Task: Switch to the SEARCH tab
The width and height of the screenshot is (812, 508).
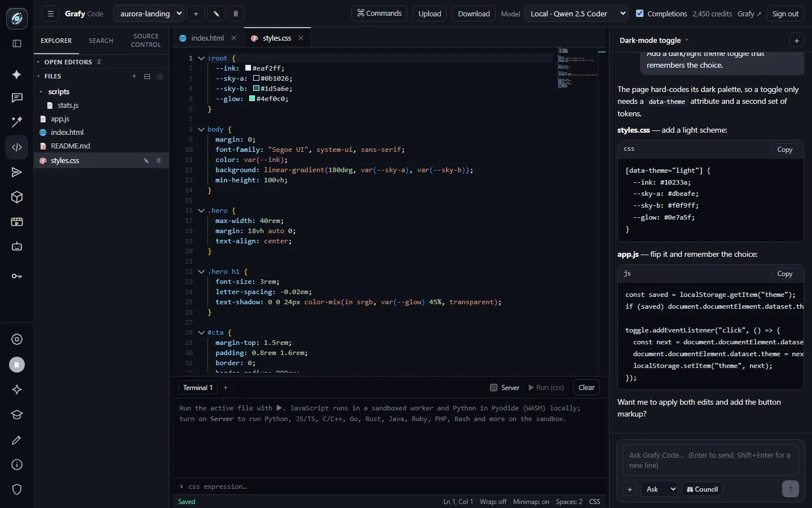Action: click(101, 41)
